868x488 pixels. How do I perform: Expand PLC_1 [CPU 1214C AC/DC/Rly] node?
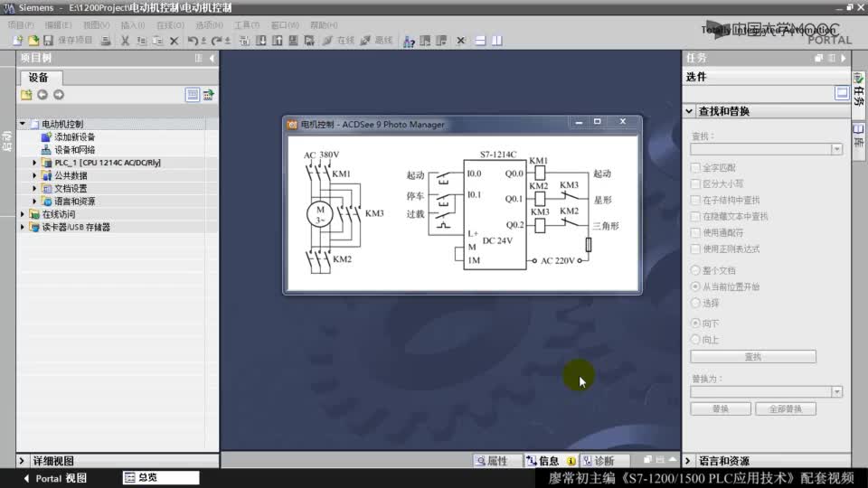click(34, 163)
